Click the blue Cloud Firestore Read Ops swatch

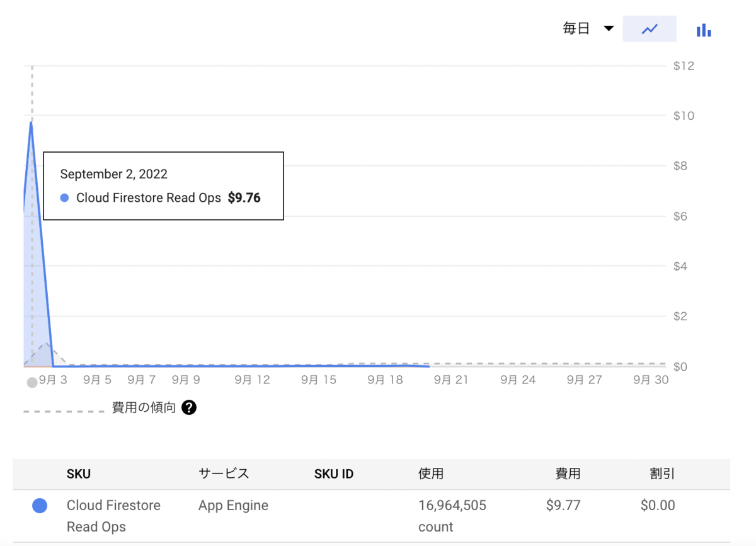(40, 505)
